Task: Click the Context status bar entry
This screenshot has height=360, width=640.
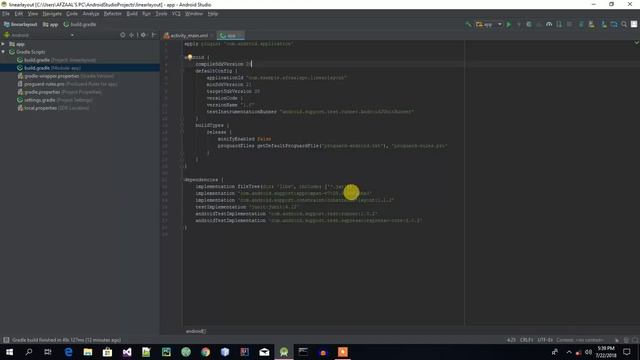Action: (580, 340)
